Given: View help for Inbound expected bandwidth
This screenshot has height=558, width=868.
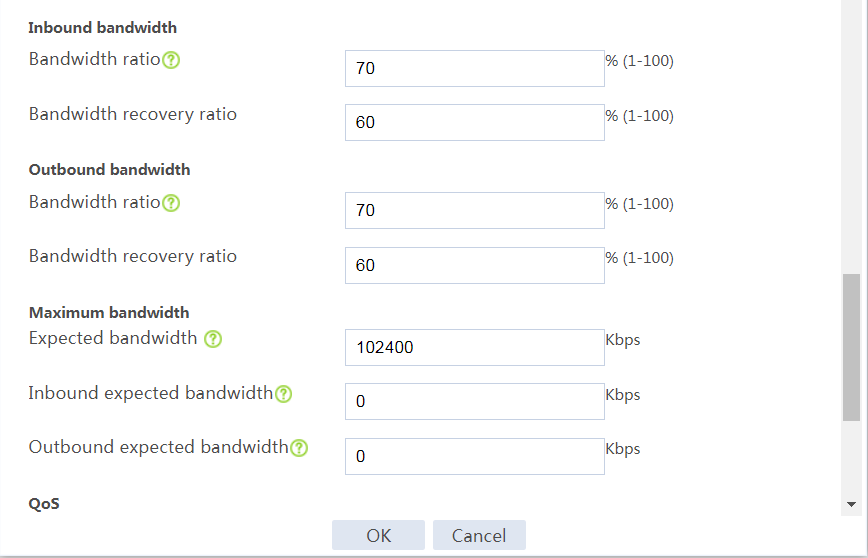Looking at the screenshot, I should (283, 394).
